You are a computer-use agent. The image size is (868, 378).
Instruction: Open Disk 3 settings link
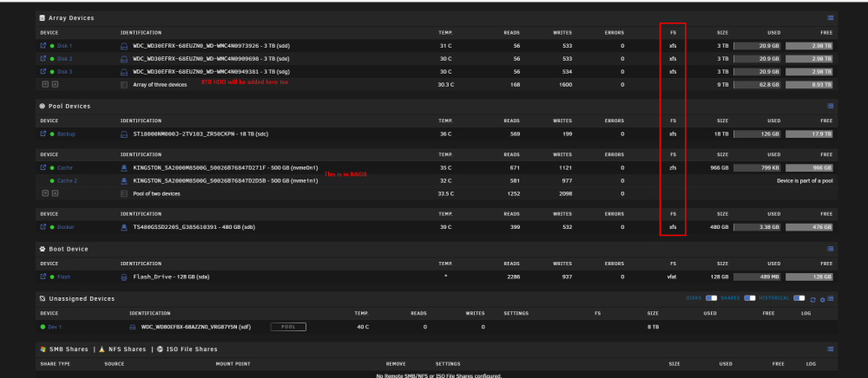(65, 71)
